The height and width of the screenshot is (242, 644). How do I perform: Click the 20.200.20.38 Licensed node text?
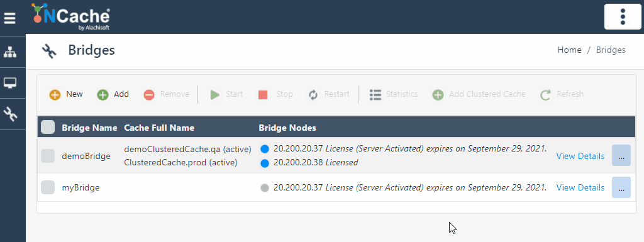[x=316, y=162]
